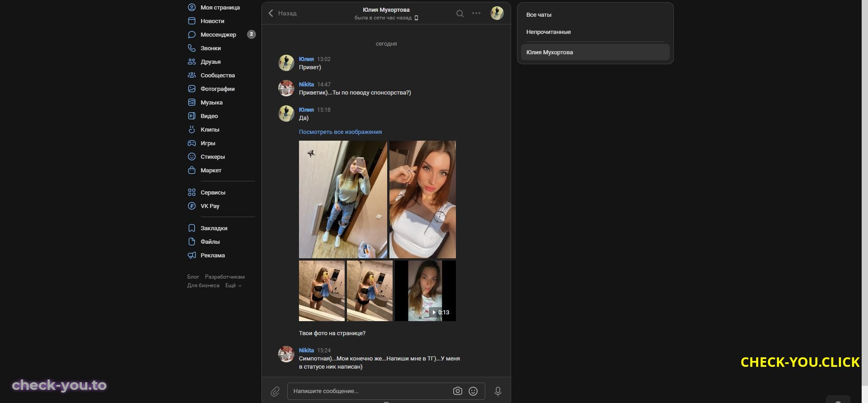Open the Сервисы grid icon
Image resolution: width=868 pixels, height=403 pixels.
pos(192,192)
